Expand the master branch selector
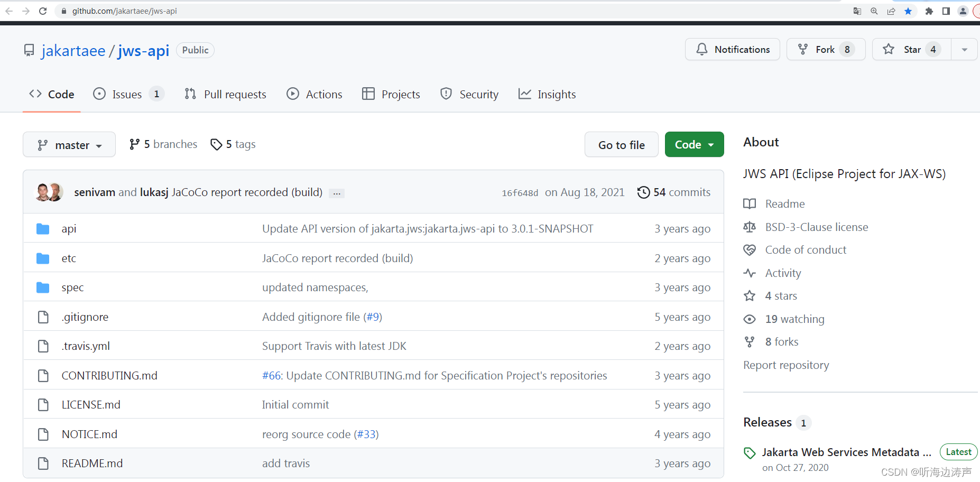Viewport: 980px width, 482px height. pyautogui.click(x=69, y=144)
